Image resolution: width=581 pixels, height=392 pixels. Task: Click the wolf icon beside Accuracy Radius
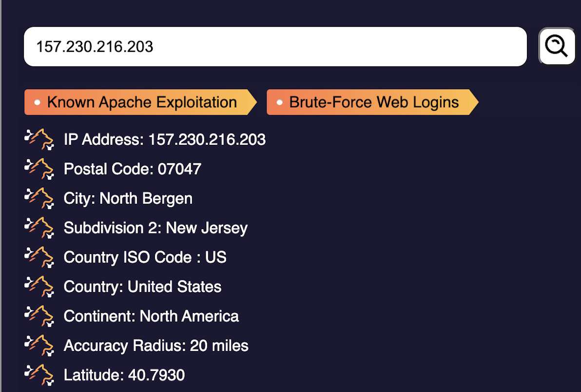pyautogui.click(x=39, y=346)
